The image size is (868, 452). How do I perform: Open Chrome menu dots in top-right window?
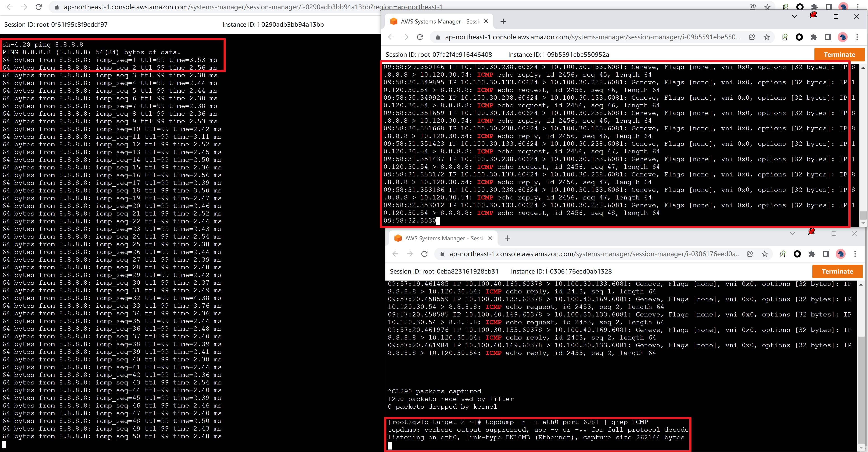pyautogui.click(x=857, y=37)
